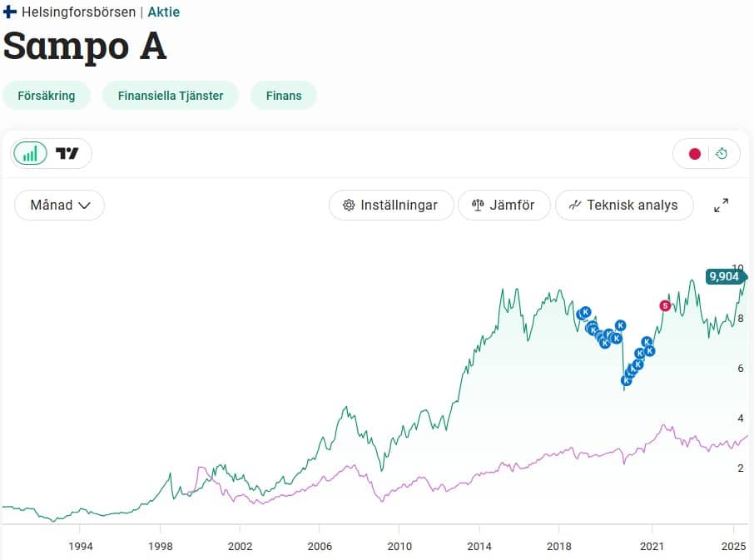This screenshot has width=754, height=560.
Task: Click the red S sell marker on the chart
Action: [x=665, y=305]
